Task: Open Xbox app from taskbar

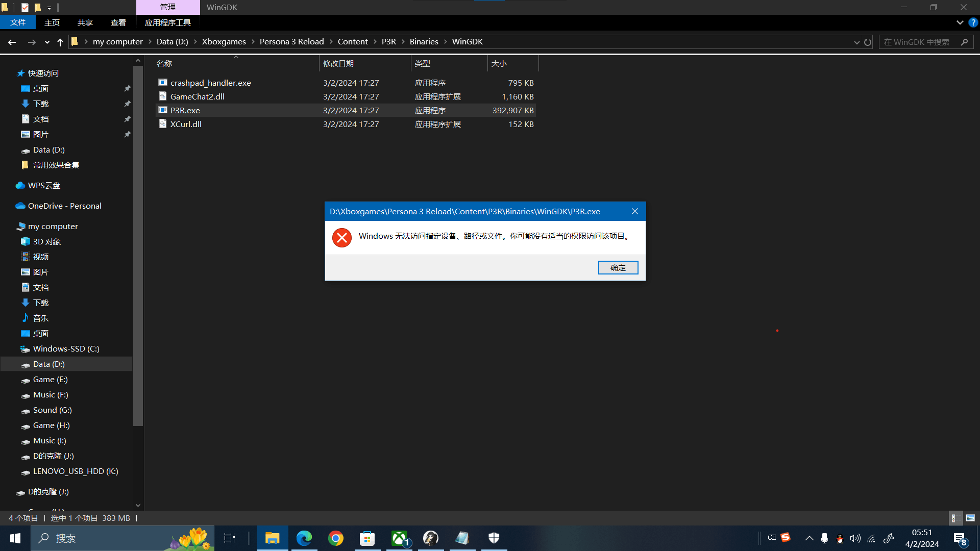Action: click(400, 538)
